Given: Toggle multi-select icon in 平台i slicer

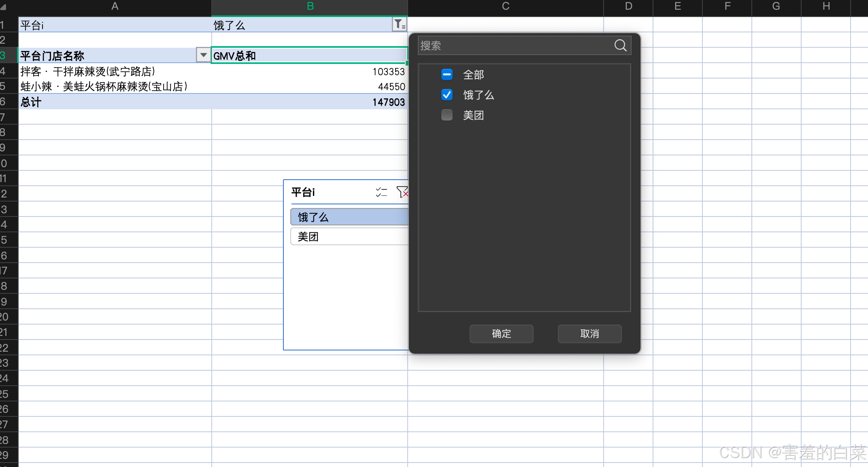Looking at the screenshot, I should click(381, 192).
